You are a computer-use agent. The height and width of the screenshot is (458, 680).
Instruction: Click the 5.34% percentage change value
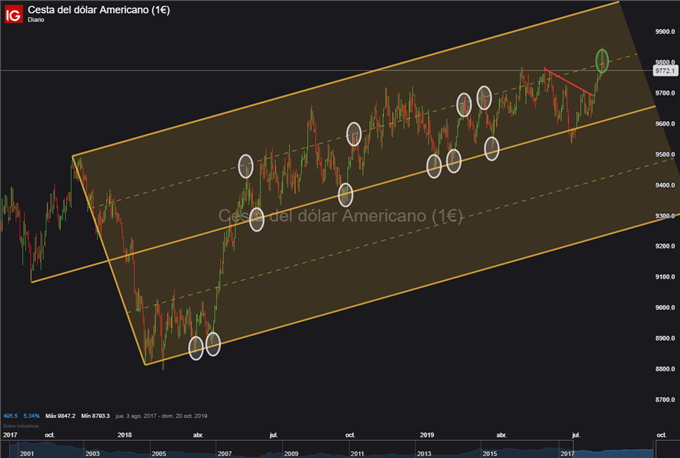[31, 416]
